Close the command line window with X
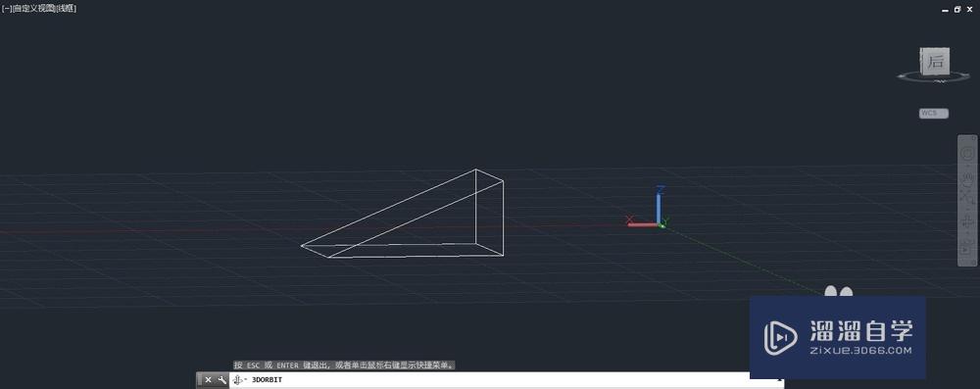The height and width of the screenshot is (389, 980). tap(208, 379)
